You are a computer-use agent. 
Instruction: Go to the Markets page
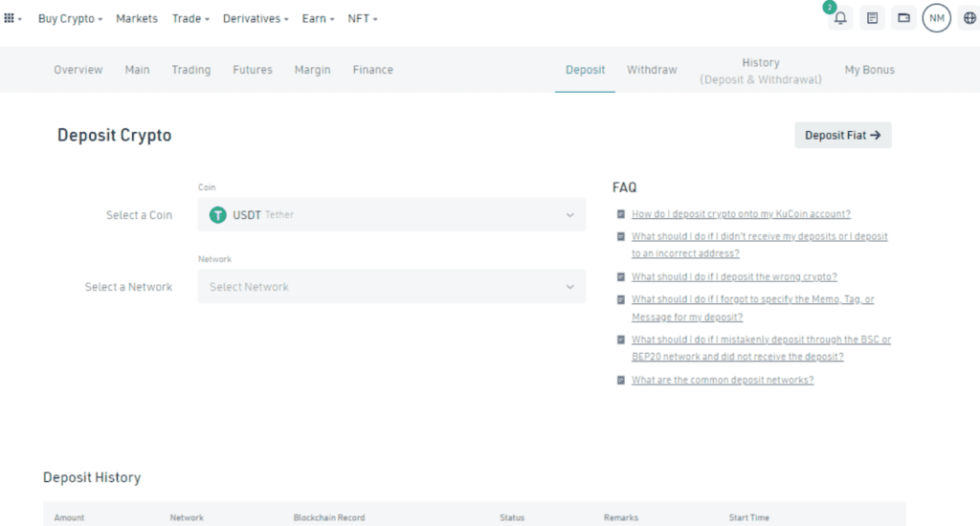[137, 18]
